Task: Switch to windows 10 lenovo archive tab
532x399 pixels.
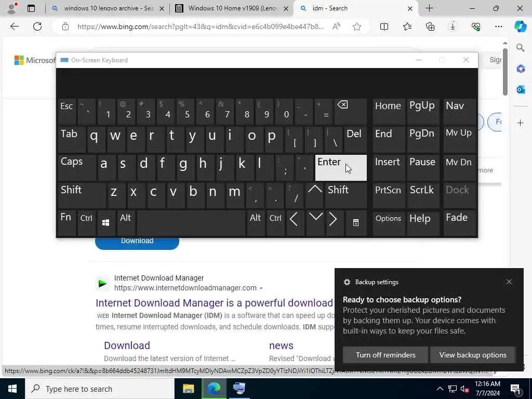Action: (x=109, y=8)
